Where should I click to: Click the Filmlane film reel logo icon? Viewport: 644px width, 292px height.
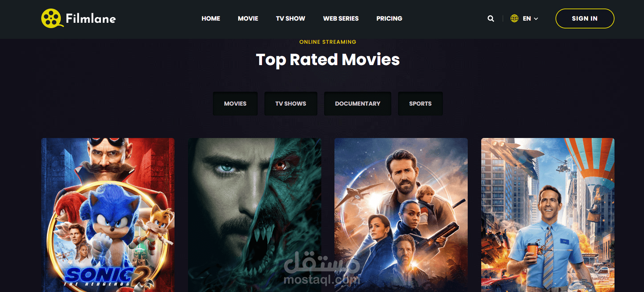[52, 18]
